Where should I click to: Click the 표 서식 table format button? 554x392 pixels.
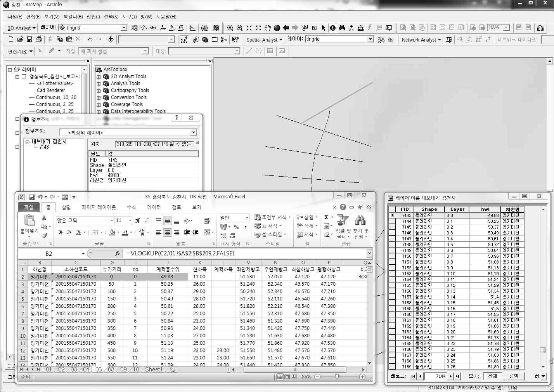click(268, 226)
